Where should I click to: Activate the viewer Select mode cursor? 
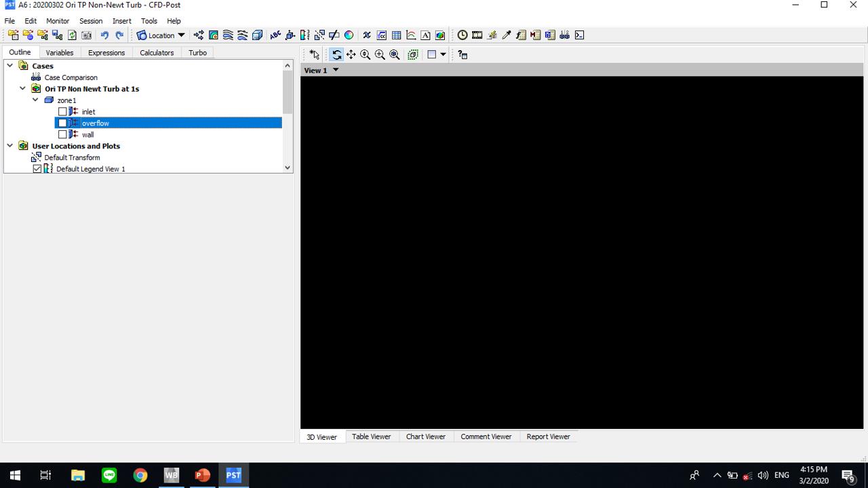315,55
